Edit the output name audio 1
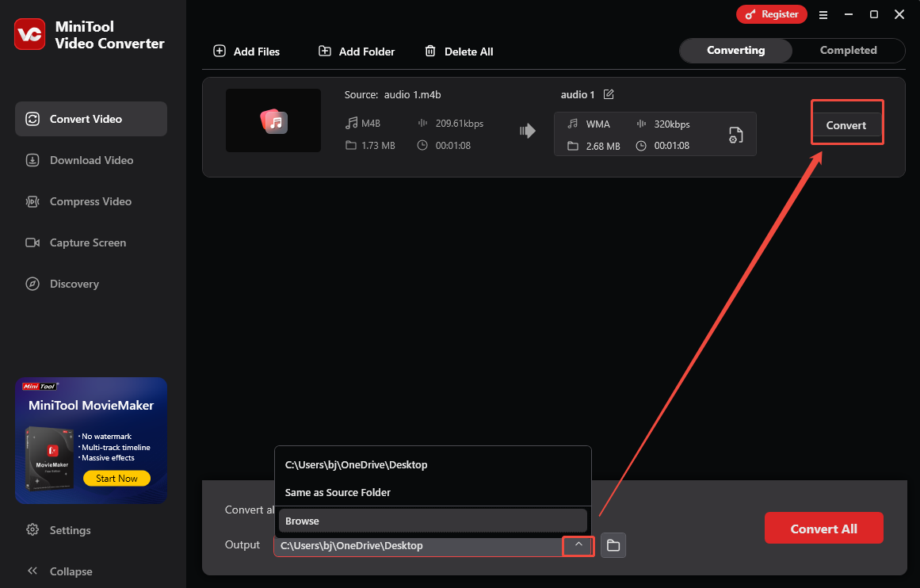The width and height of the screenshot is (920, 588). tap(609, 94)
